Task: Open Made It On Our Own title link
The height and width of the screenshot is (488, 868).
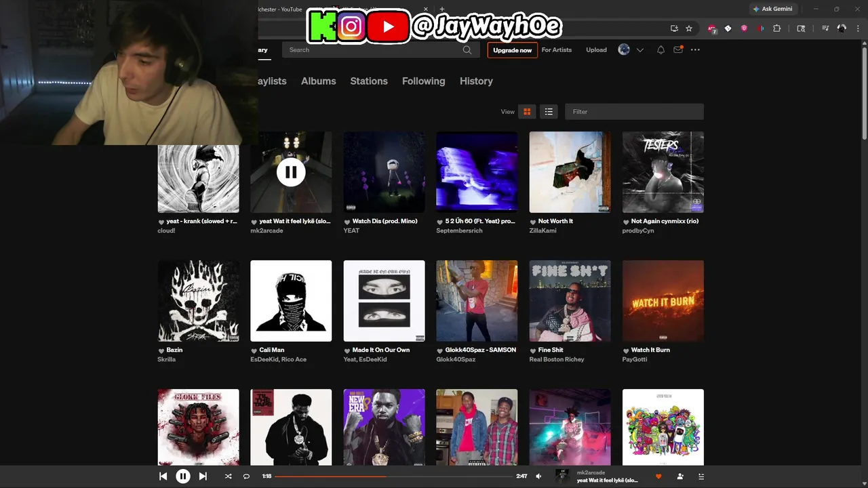Action: [381, 350]
